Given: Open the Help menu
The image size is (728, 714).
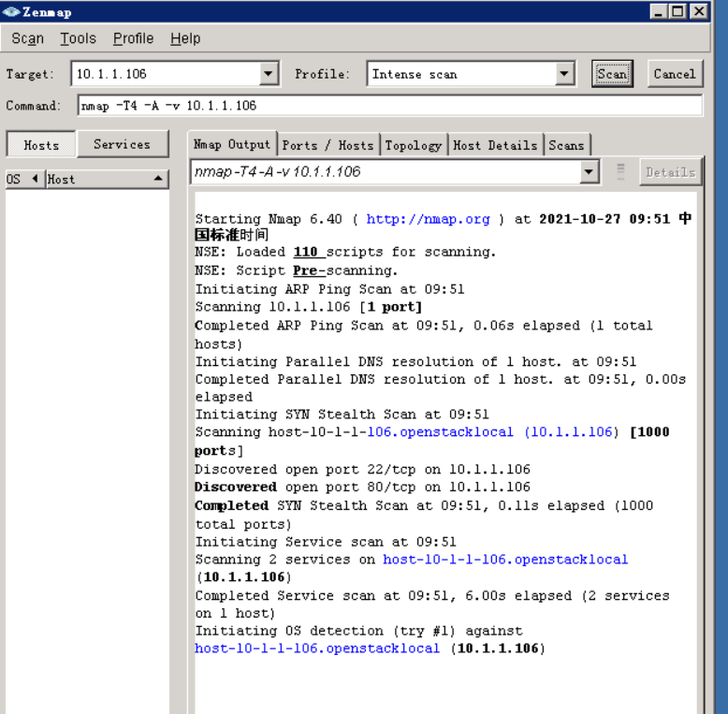Looking at the screenshot, I should [x=185, y=38].
